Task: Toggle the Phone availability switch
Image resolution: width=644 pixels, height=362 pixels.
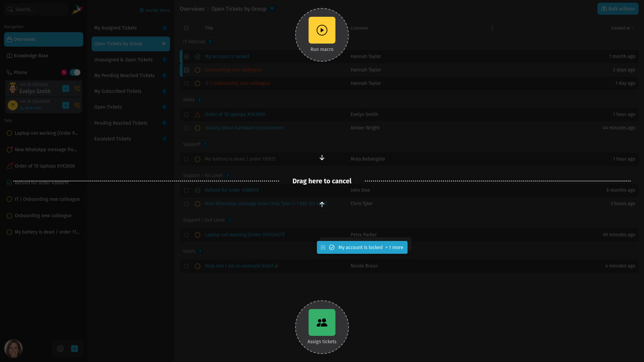Action: pyautogui.click(x=75, y=72)
